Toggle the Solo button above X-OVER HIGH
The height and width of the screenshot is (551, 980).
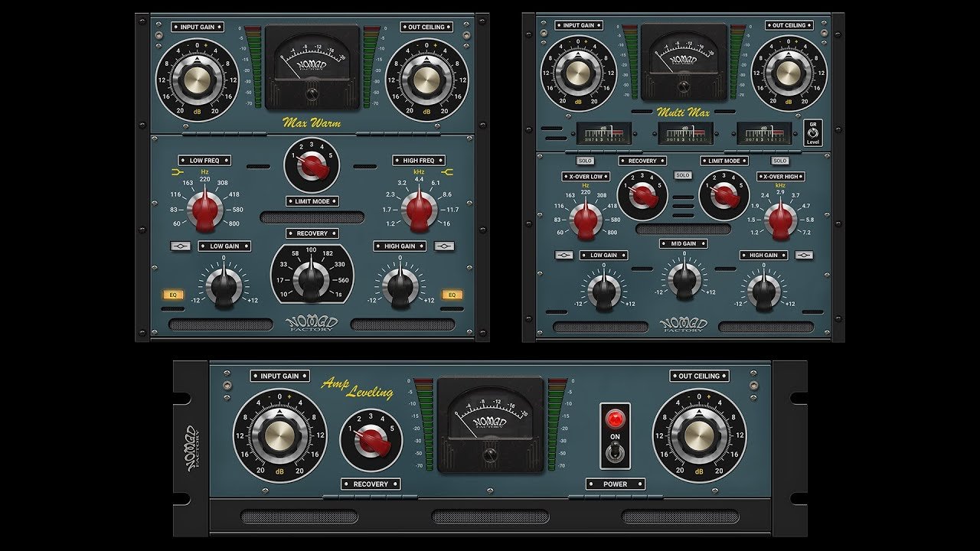click(780, 161)
